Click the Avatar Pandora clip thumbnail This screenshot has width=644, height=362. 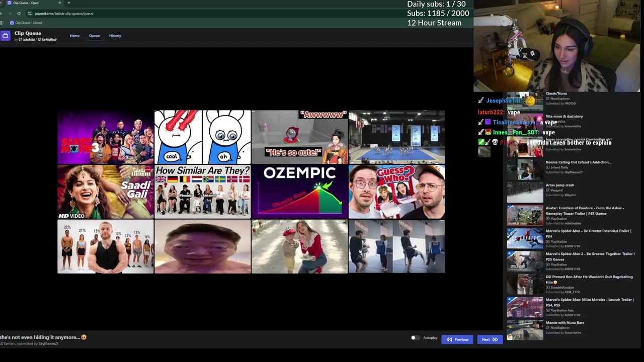tap(525, 215)
